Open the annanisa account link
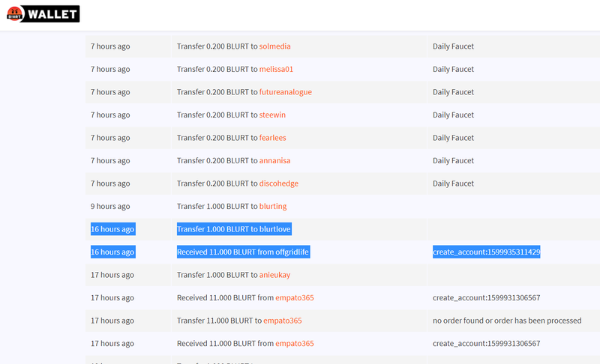This screenshot has width=600, height=364. coord(275,161)
